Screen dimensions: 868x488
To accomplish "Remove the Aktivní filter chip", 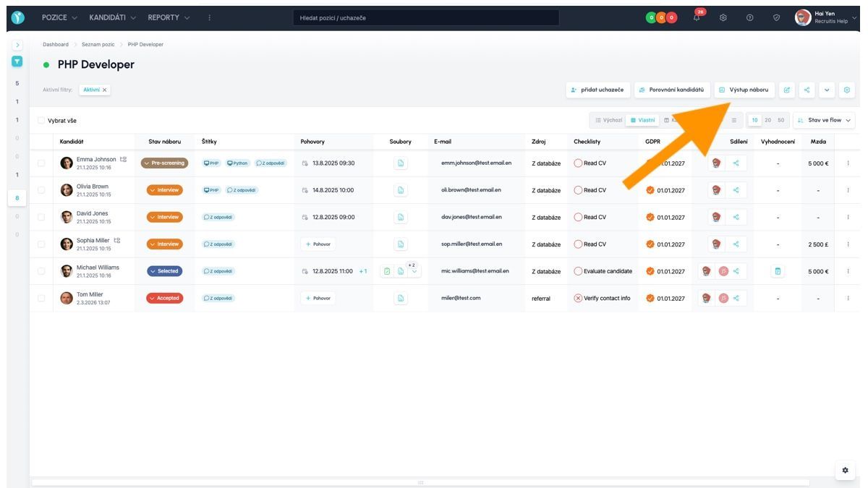I will click(105, 90).
